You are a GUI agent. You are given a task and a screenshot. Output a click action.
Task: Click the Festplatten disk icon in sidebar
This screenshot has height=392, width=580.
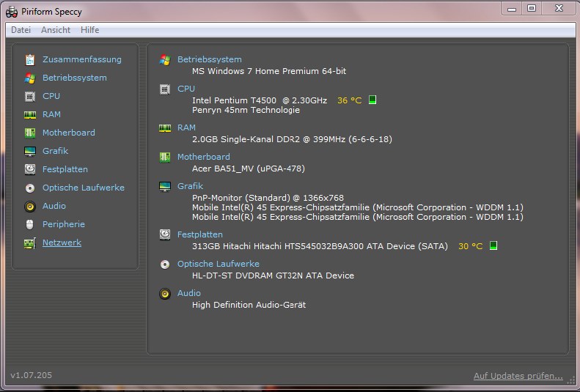pos(30,169)
